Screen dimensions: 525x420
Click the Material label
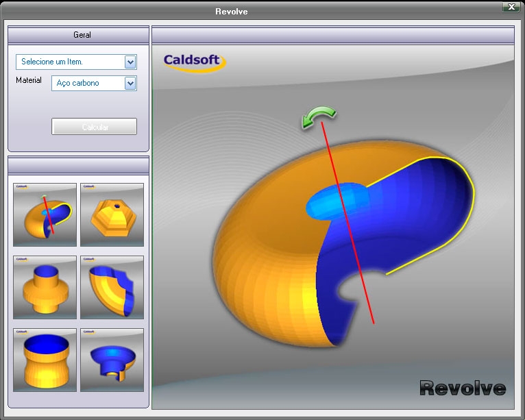pos(29,80)
